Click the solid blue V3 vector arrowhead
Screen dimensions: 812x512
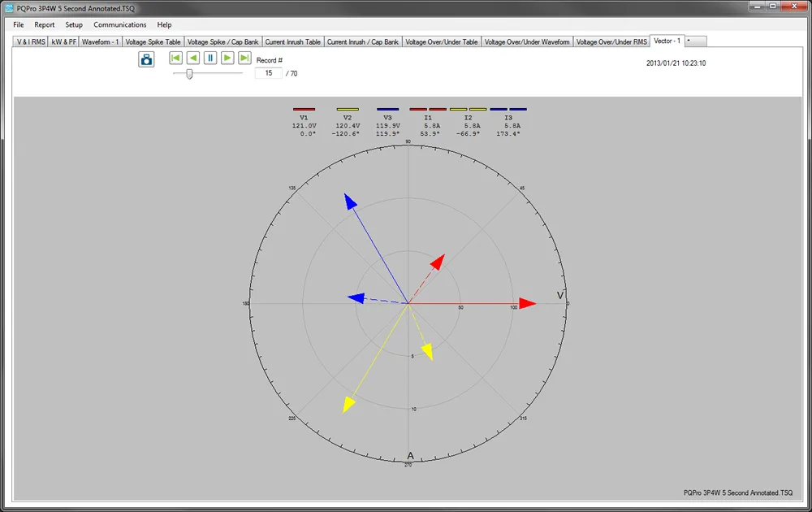click(x=350, y=202)
